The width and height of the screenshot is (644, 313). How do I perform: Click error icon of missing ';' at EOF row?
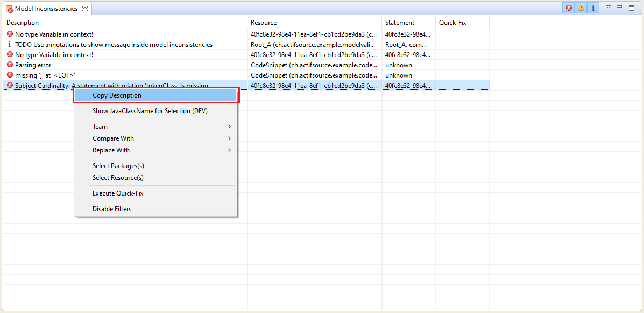(10, 75)
